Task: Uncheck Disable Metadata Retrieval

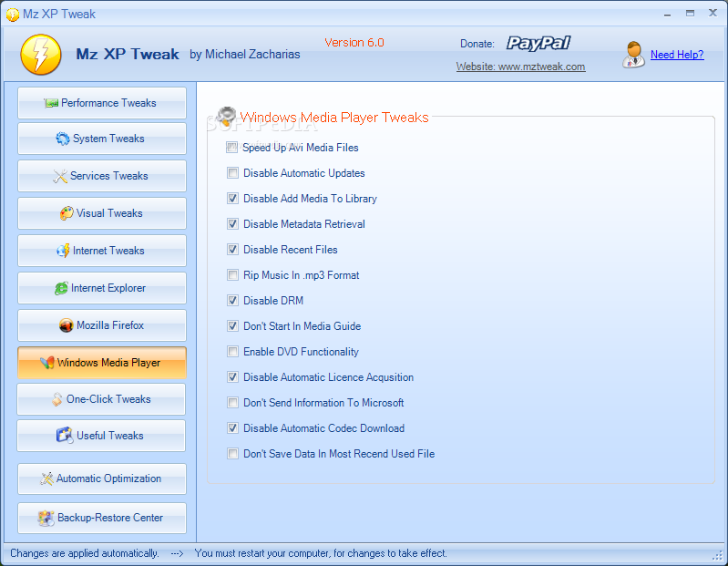Action: click(x=232, y=224)
